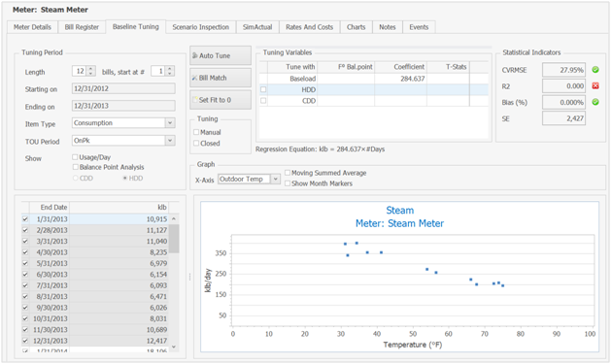Enable the Usage/Day show option

(x=75, y=157)
